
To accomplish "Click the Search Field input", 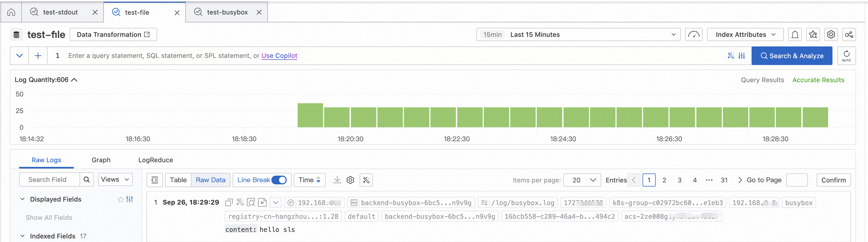I will point(49,180).
